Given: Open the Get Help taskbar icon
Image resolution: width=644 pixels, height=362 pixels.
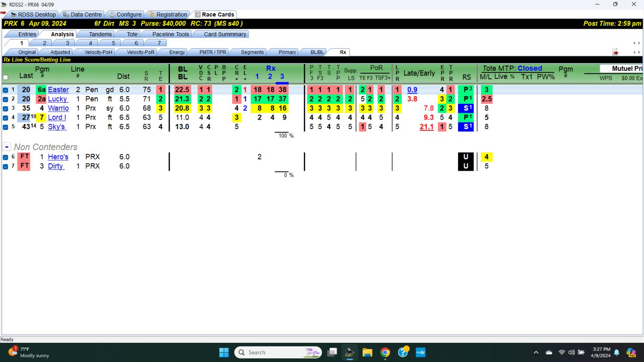Looking at the screenshot, I should 403,353.
